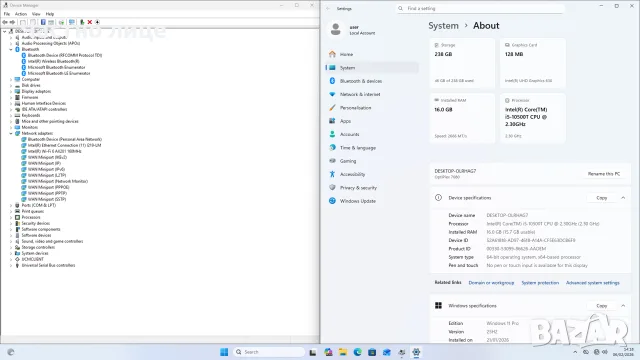The image size is (640, 360).
Task: Open the File menu in Device Manager
Action: pos(7,14)
